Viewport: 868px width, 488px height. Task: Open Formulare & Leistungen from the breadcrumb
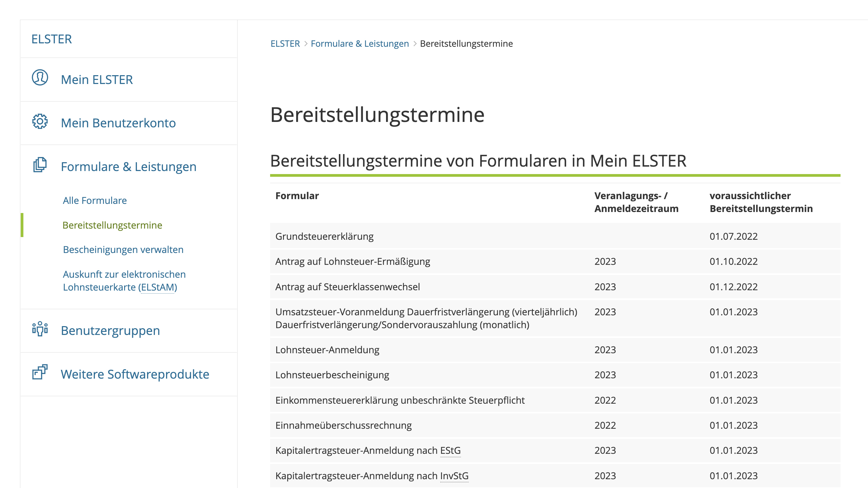[x=360, y=43]
